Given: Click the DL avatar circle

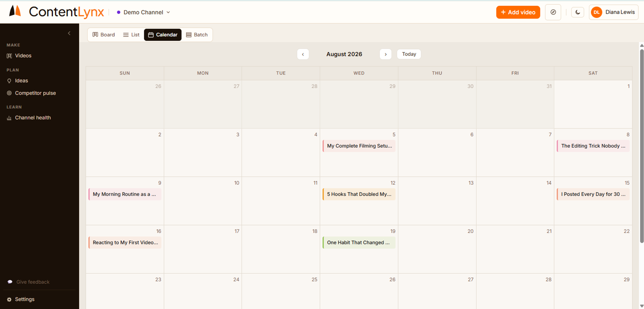Looking at the screenshot, I should pyautogui.click(x=596, y=12).
